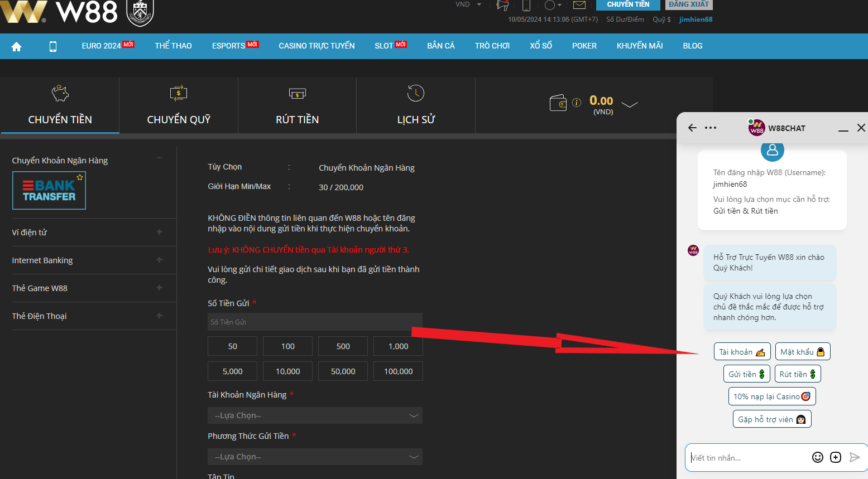Open the emoji picker in chat
868x479 pixels.
(x=818, y=457)
